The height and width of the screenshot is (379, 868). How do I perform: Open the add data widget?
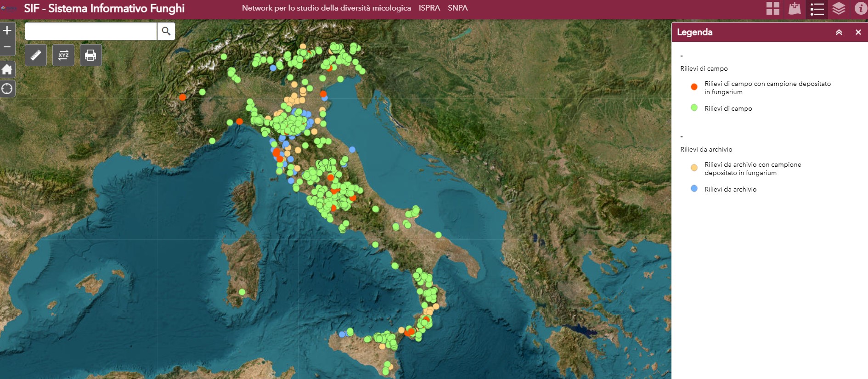(x=795, y=8)
